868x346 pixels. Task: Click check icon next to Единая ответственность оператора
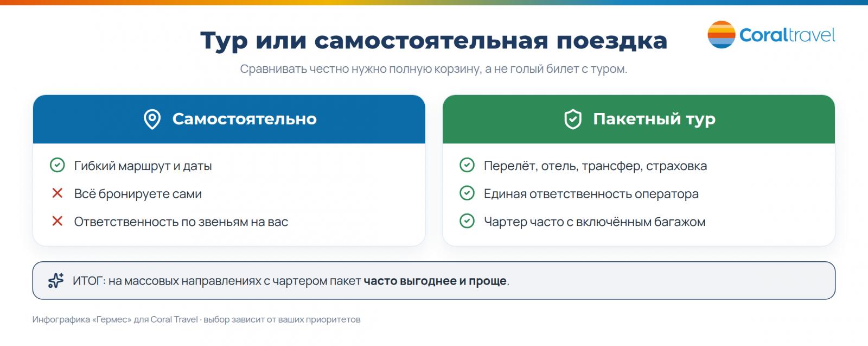coord(467,193)
